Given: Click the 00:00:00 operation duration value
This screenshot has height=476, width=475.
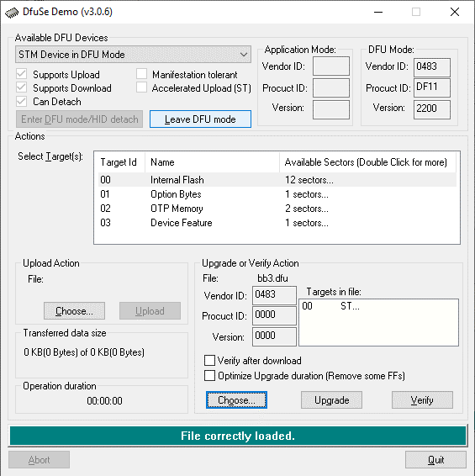Looking at the screenshot, I should coord(104,400).
